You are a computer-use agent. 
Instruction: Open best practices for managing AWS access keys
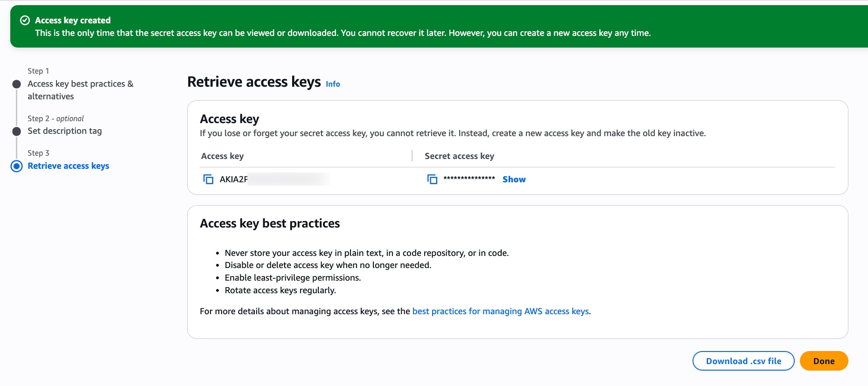point(500,311)
